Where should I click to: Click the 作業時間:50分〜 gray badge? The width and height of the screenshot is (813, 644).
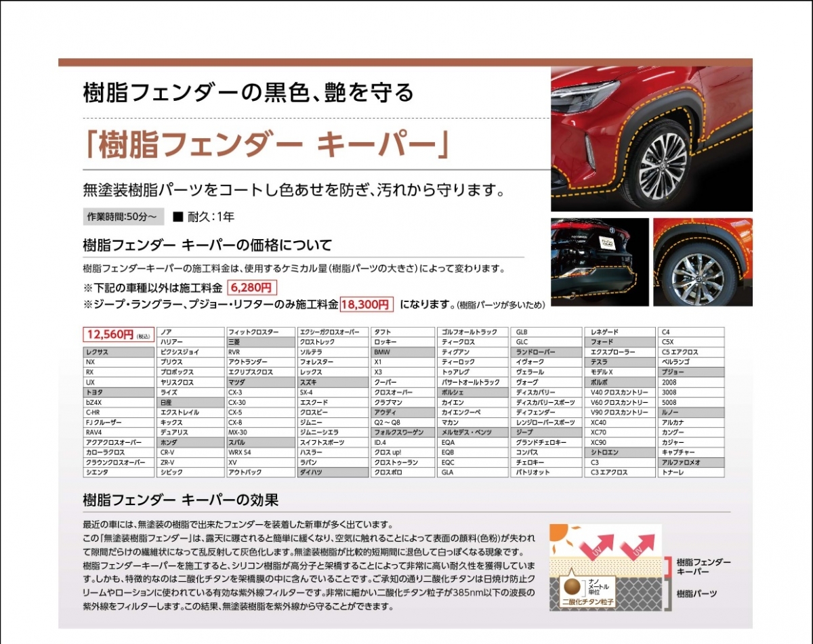[x=123, y=217]
